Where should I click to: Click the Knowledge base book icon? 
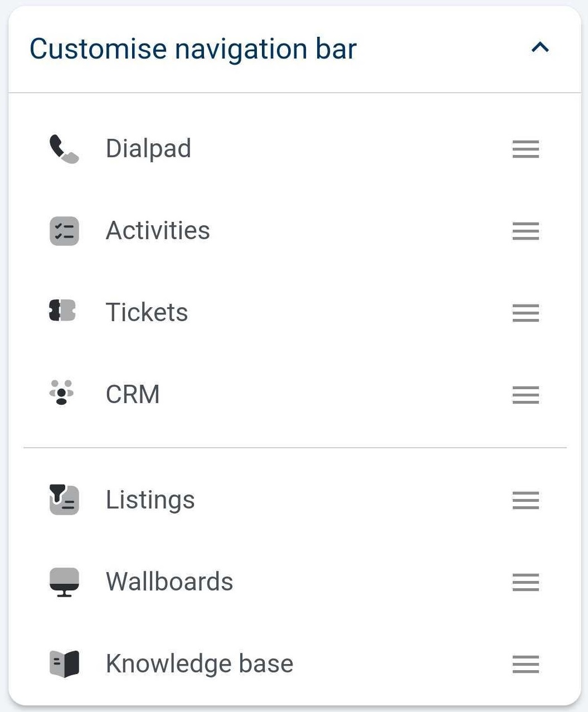64,663
